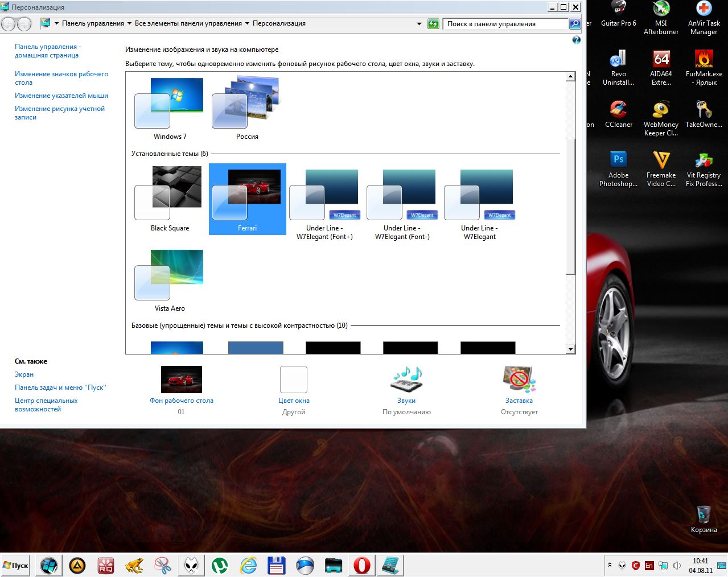Show hidden system tray icons
The height and width of the screenshot is (577, 728).
click(610, 566)
